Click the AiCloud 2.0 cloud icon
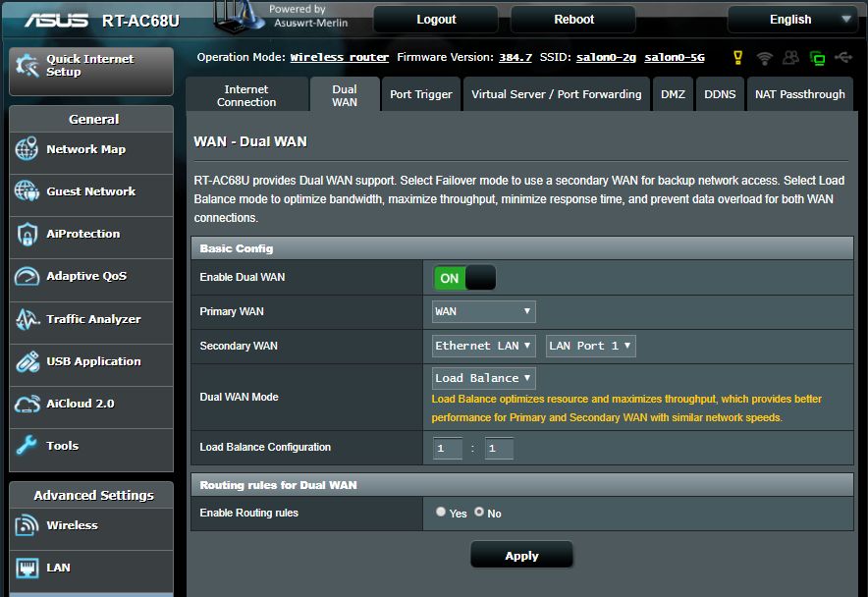This screenshot has width=868, height=597. click(27, 404)
